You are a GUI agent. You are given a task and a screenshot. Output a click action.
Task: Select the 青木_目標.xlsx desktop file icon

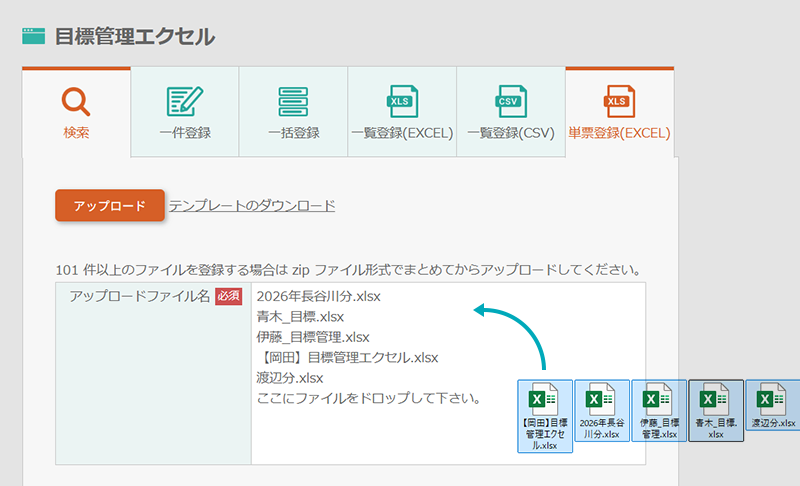(716, 411)
